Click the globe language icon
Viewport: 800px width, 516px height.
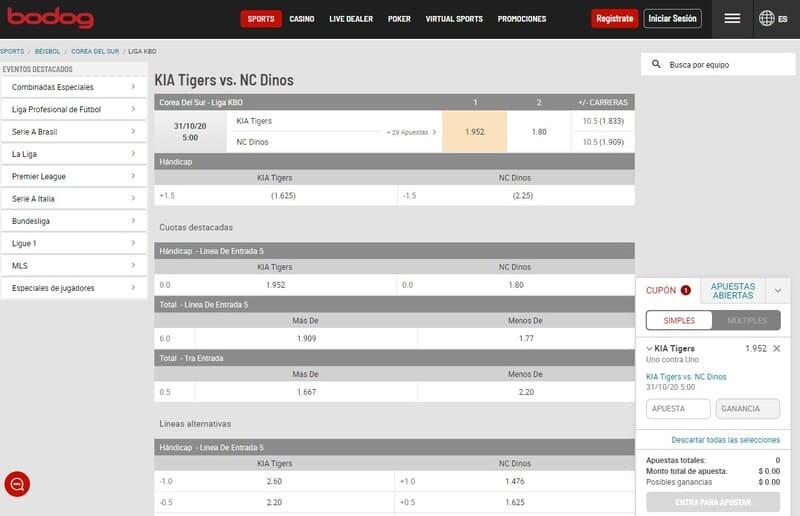[767, 18]
